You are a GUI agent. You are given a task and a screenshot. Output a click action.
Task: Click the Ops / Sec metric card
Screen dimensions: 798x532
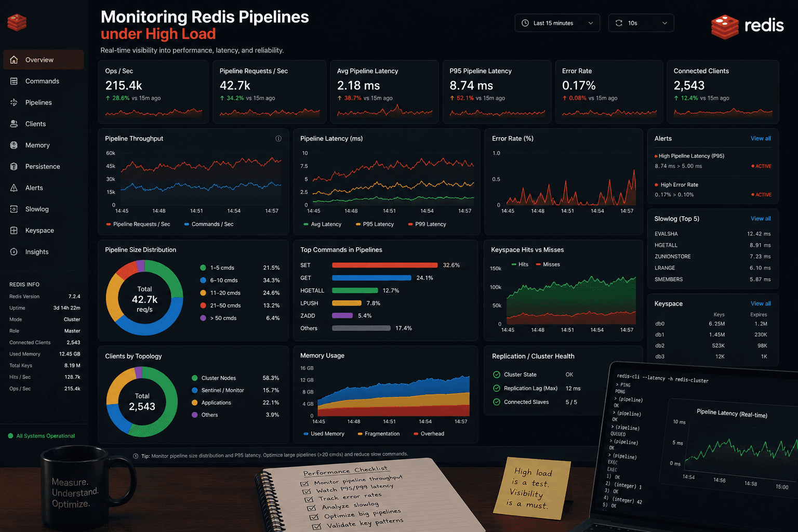(x=153, y=92)
